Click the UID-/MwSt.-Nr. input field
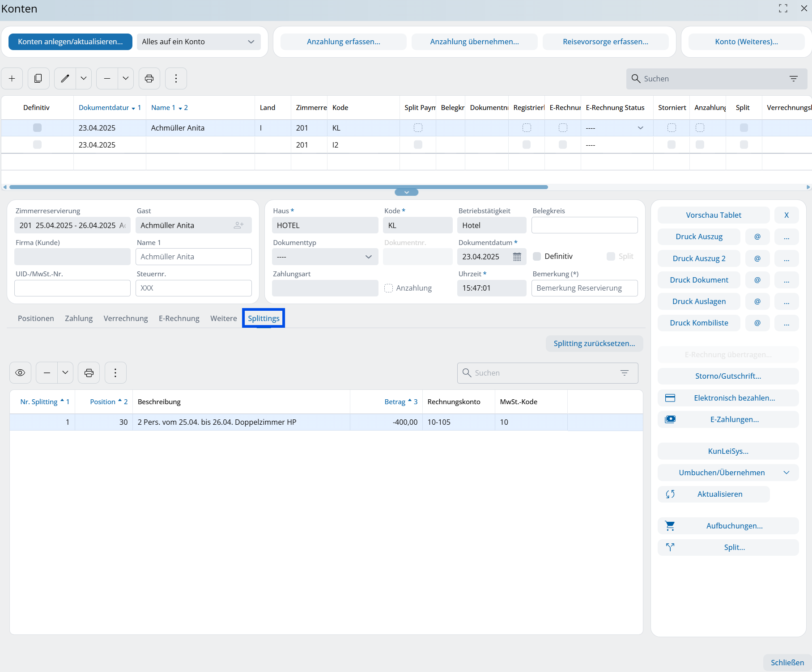 (72, 288)
